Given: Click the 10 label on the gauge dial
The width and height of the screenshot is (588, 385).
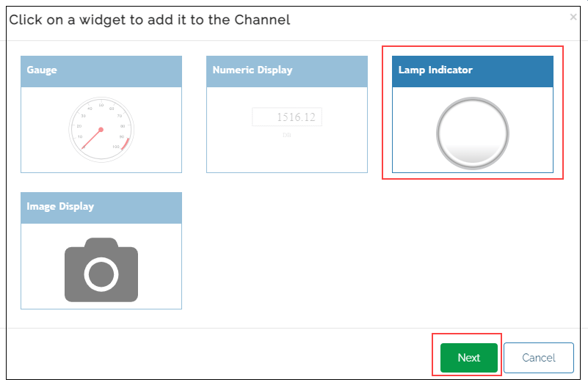Looking at the screenshot, I should 80,137.
